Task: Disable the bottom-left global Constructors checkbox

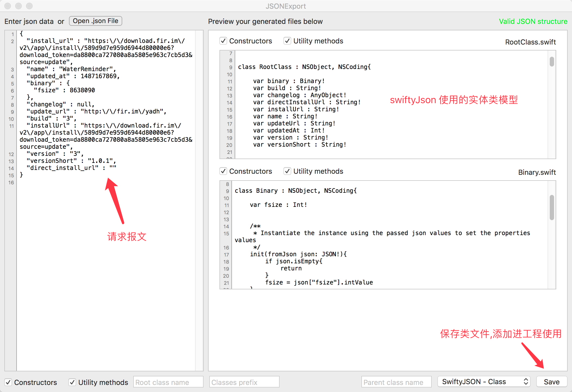Action: pyautogui.click(x=8, y=382)
